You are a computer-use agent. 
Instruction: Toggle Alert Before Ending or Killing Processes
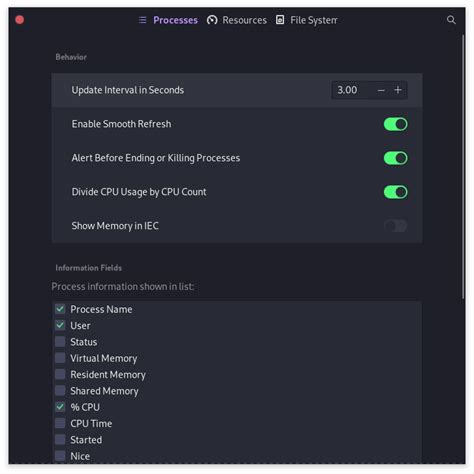(395, 158)
